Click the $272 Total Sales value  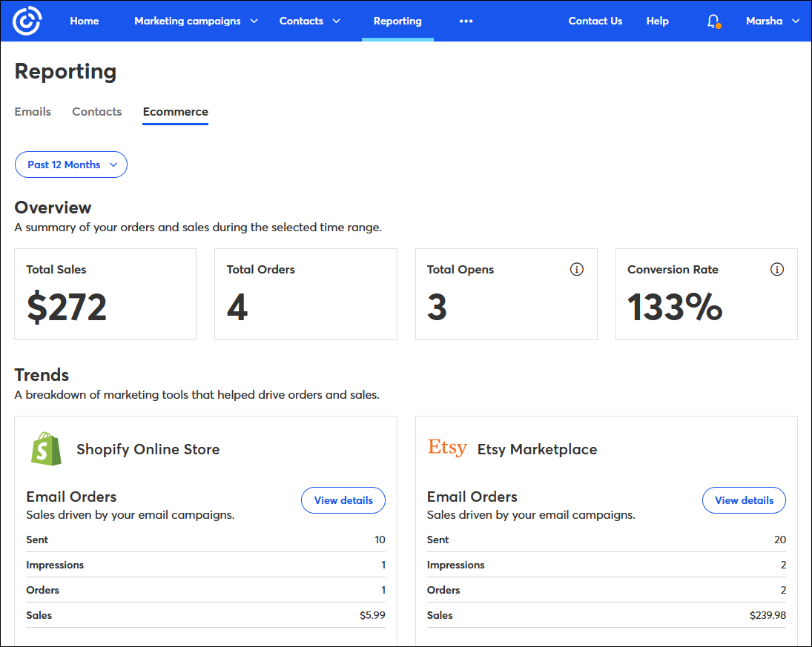[x=67, y=307]
